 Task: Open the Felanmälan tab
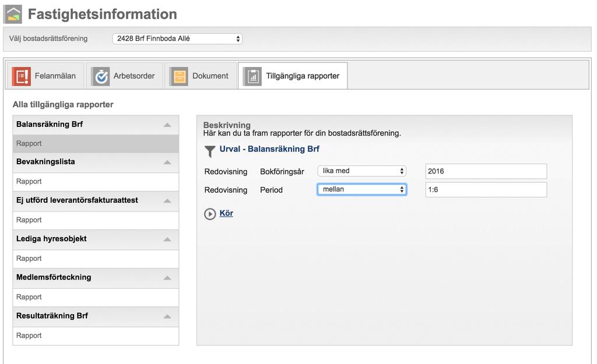coord(45,76)
